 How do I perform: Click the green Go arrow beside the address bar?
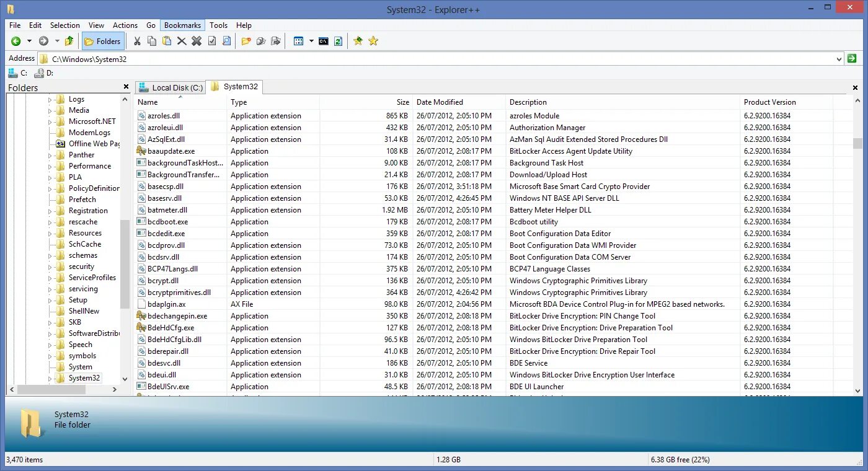(x=851, y=58)
